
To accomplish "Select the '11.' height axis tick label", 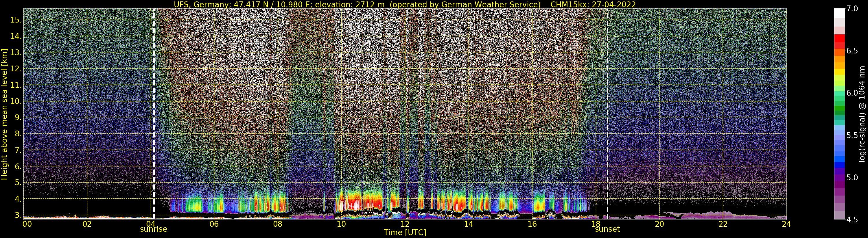I will coord(16,85).
